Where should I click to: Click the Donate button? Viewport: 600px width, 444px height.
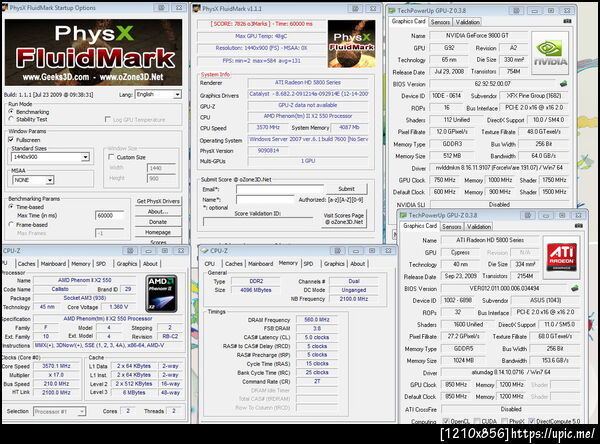click(x=158, y=222)
